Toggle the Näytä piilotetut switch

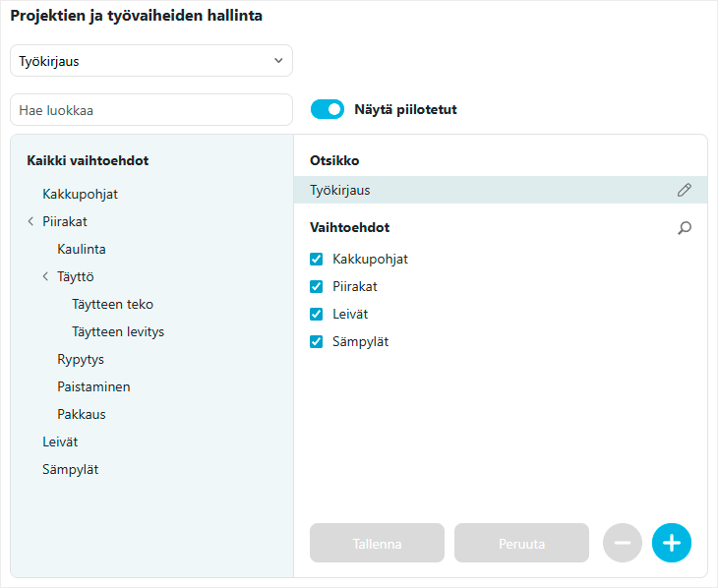327,109
